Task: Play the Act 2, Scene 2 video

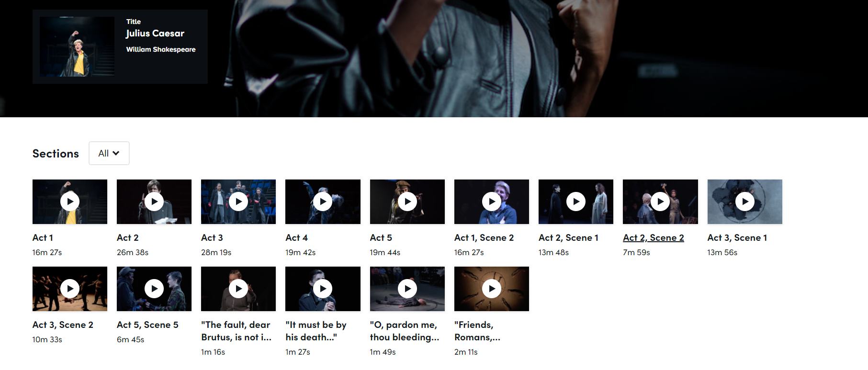Action: (x=660, y=202)
